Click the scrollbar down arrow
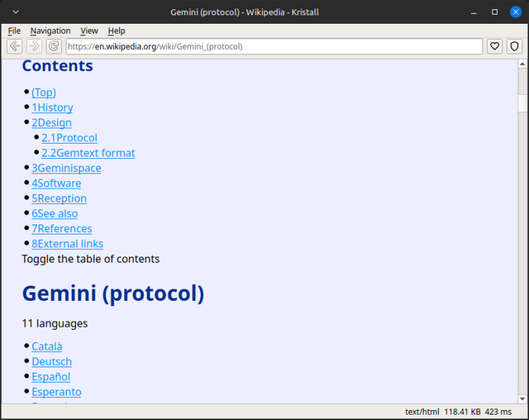The width and height of the screenshot is (529, 420). (522, 399)
